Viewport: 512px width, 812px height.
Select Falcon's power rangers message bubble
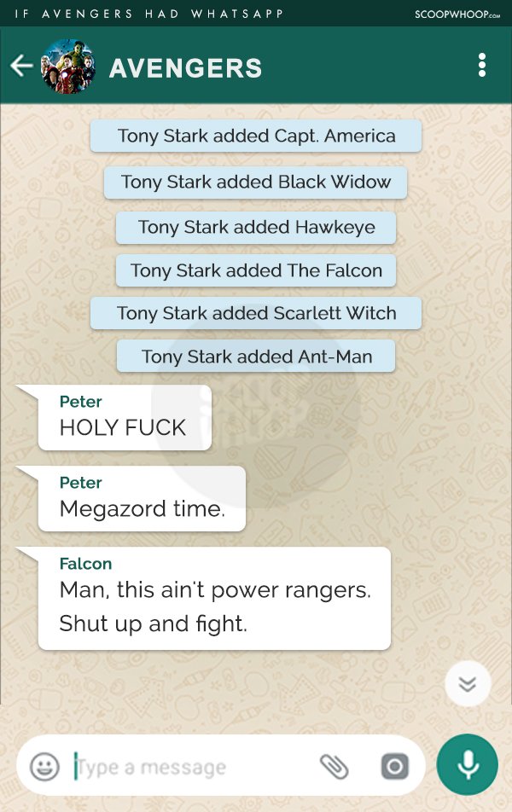[214, 599]
